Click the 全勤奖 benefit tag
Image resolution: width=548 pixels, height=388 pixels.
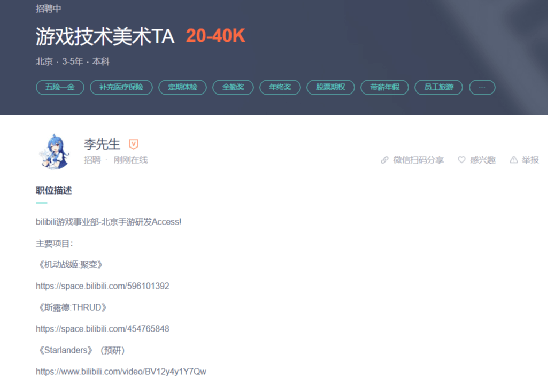[233, 87]
